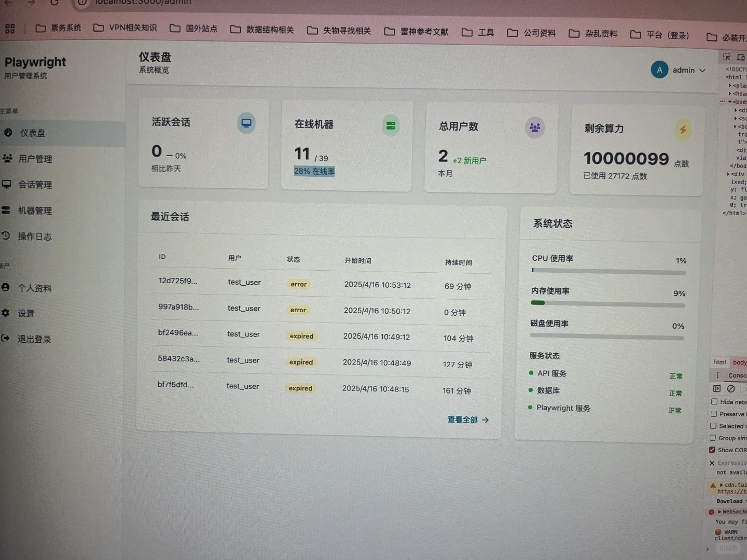747x560 pixels.
Task: Click the browser address bar
Action: point(143,3)
